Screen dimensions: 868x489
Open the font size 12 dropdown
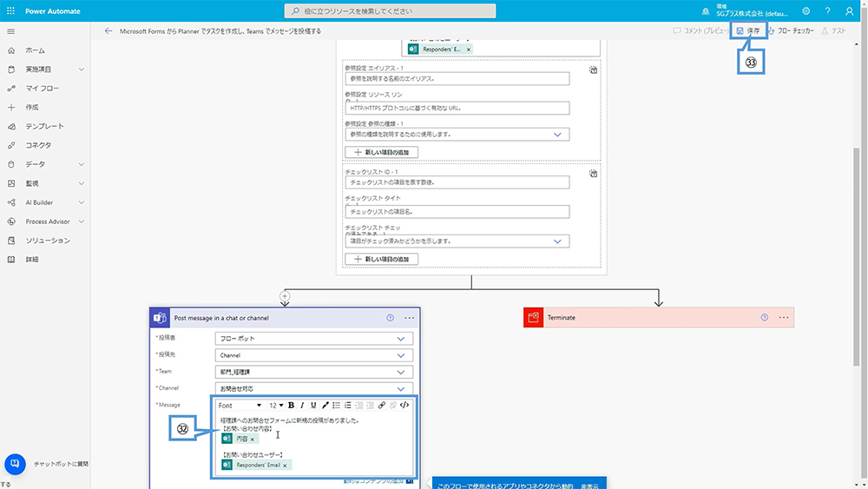click(x=276, y=406)
